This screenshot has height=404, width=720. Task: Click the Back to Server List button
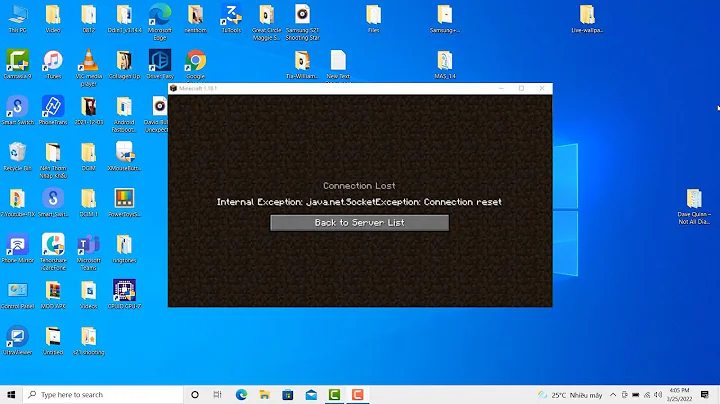[x=359, y=223]
